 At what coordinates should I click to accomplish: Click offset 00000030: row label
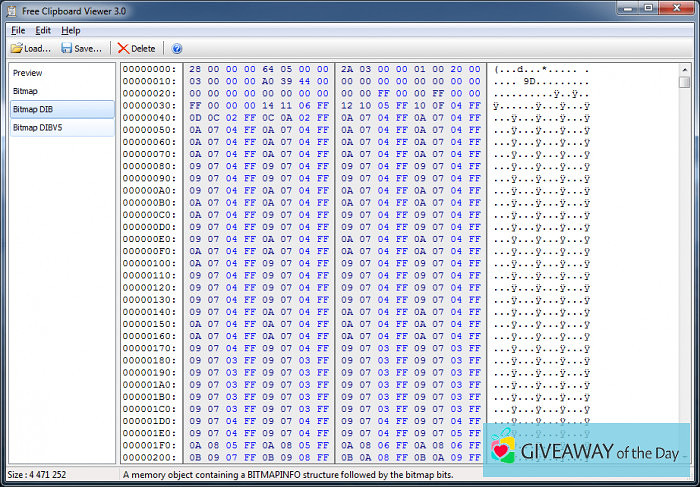[x=150, y=106]
